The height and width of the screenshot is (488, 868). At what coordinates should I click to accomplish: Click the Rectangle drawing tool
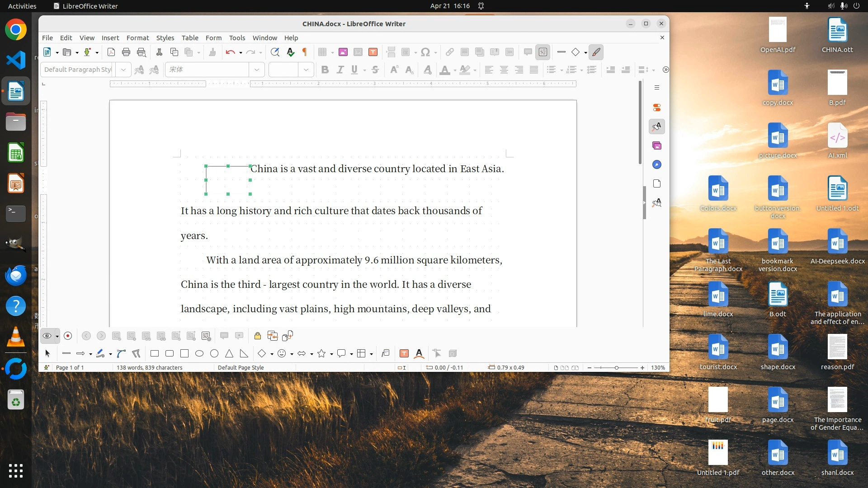155,353
